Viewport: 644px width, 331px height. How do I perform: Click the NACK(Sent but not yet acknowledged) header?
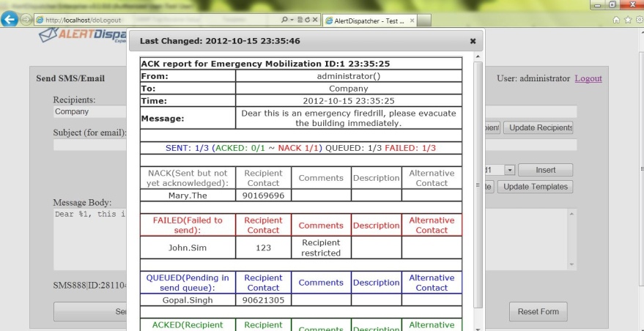(188, 178)
